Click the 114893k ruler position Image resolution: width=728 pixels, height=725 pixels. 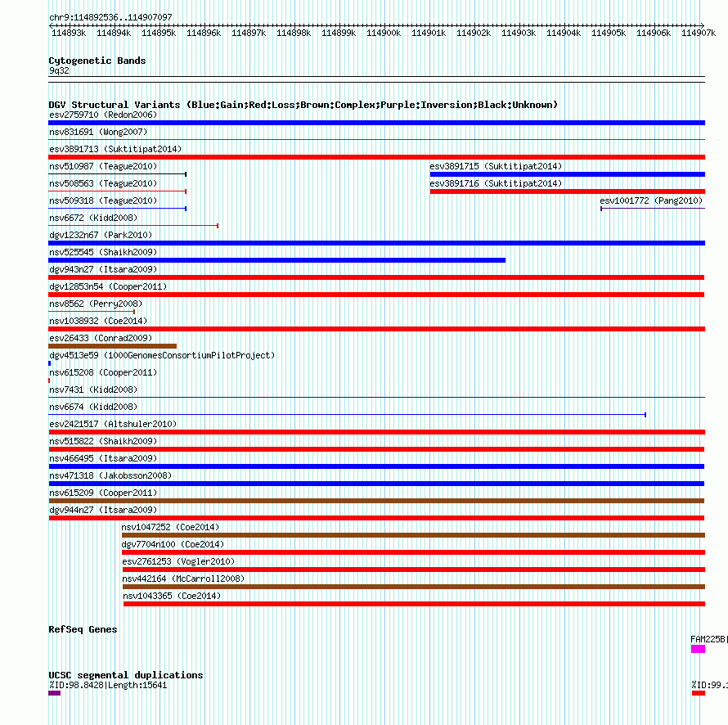pos(69,33)
